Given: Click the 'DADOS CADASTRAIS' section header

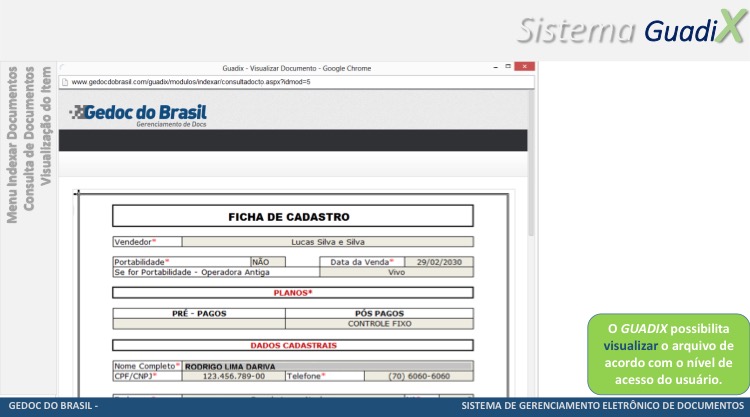Looking at the screenshot, I should point(293,345).
